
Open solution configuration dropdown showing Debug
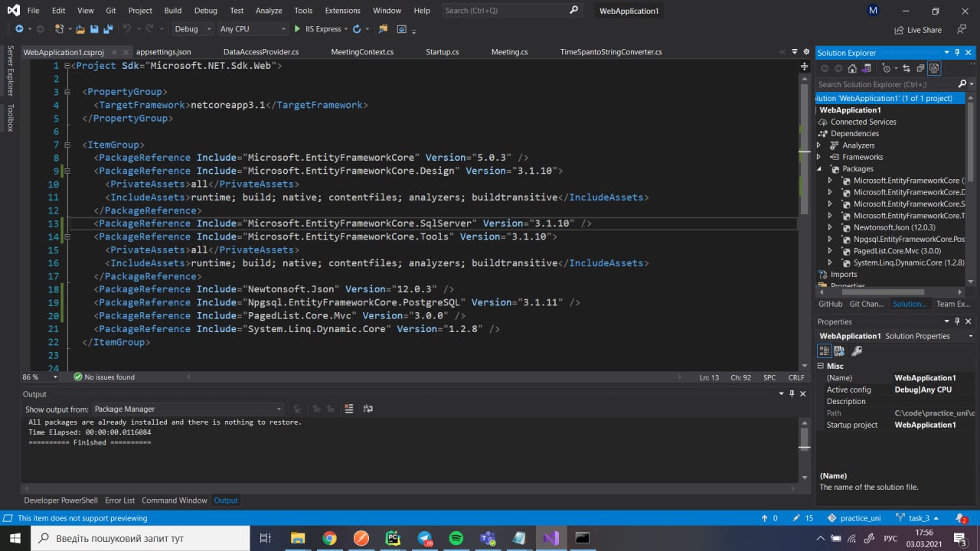point(193,29)
